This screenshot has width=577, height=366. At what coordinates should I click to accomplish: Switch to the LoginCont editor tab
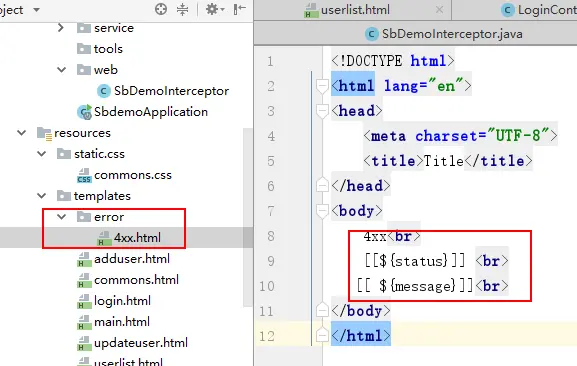coord(514,10)
